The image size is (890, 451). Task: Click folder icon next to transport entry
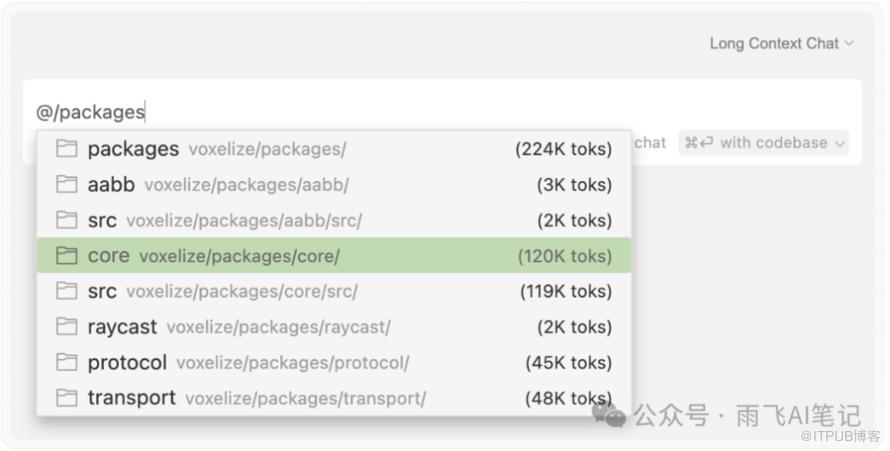click(66, 398)
